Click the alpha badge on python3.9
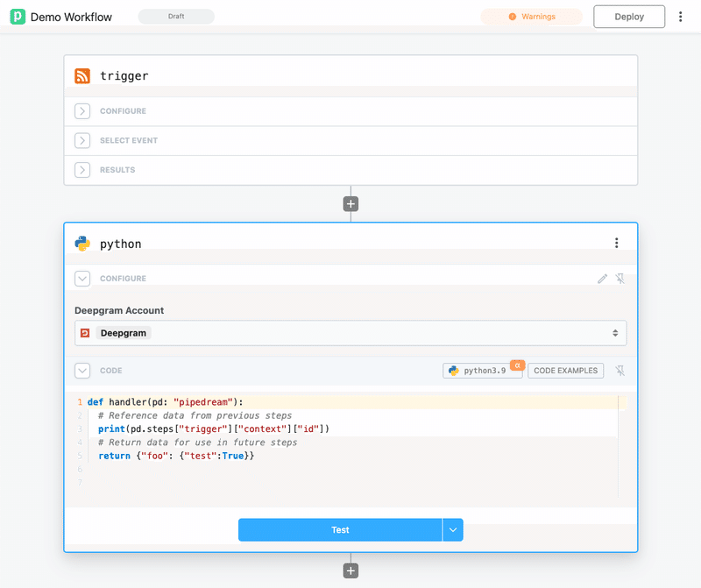701x588 pixels. click(x=517, y=365)
